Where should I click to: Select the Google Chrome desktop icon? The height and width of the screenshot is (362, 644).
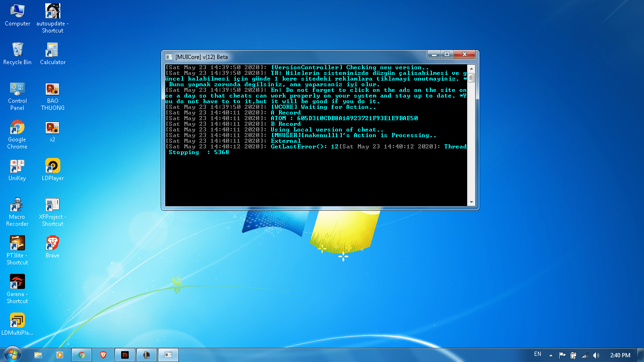17,135
